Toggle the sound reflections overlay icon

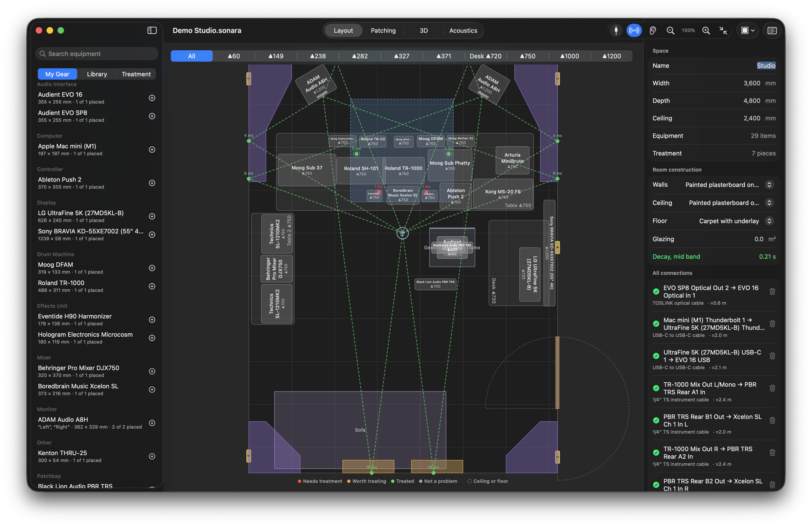tap(634, 30)
